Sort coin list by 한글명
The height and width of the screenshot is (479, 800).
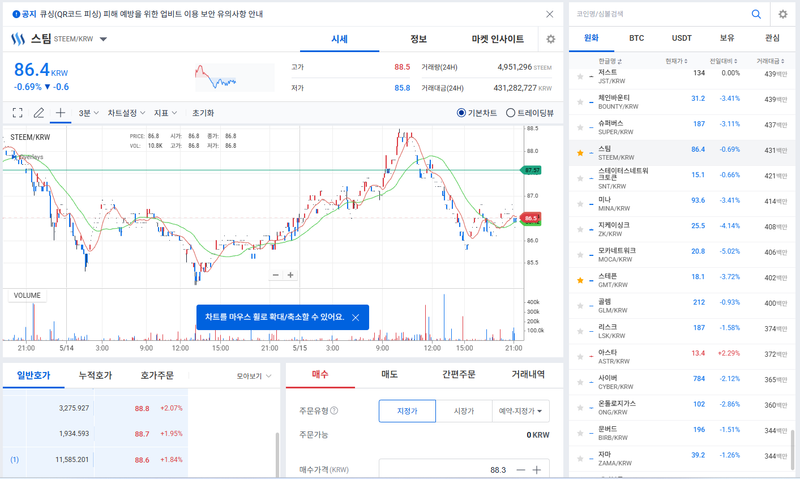point(610,61)
